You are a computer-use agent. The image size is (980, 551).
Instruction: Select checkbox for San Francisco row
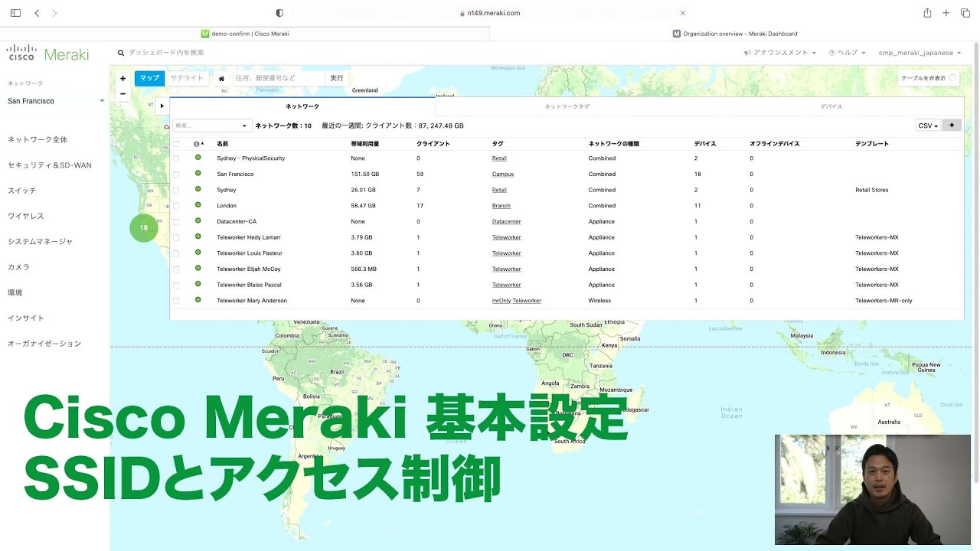coord(176,174)
